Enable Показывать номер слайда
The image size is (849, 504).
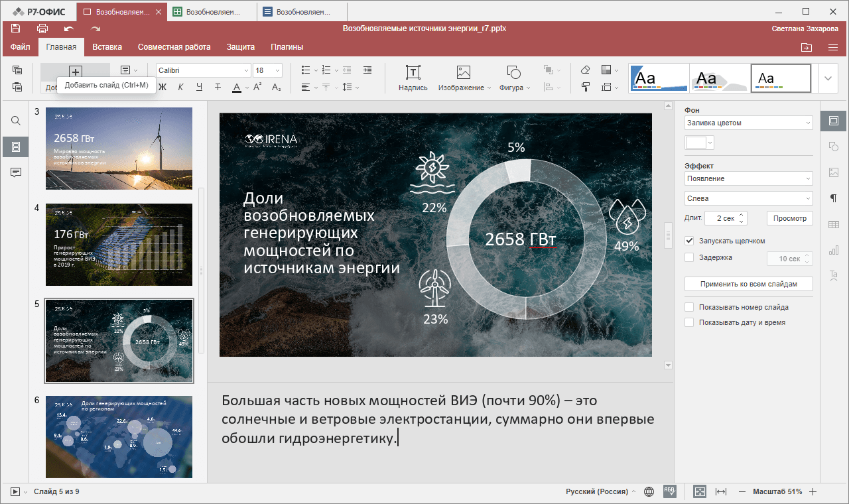point(689,306)
